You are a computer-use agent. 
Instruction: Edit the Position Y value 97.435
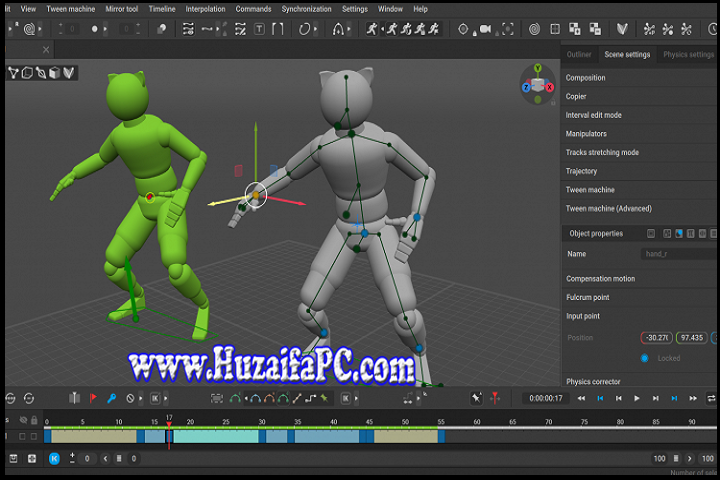point(692,338)
